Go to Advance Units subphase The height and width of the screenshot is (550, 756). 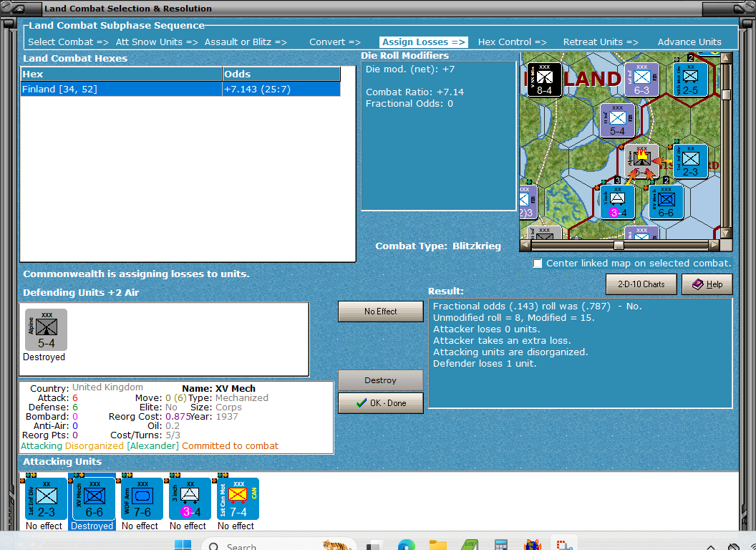click(689, 42)
